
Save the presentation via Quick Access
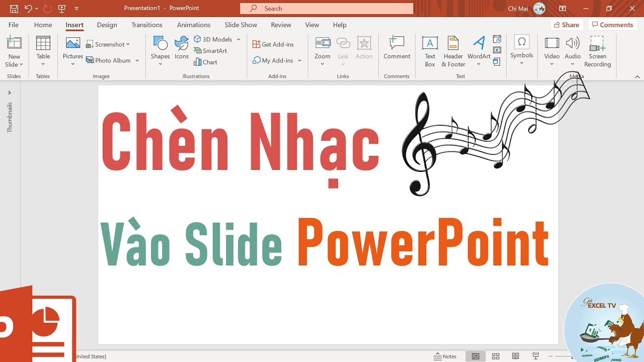click(14, 9)
